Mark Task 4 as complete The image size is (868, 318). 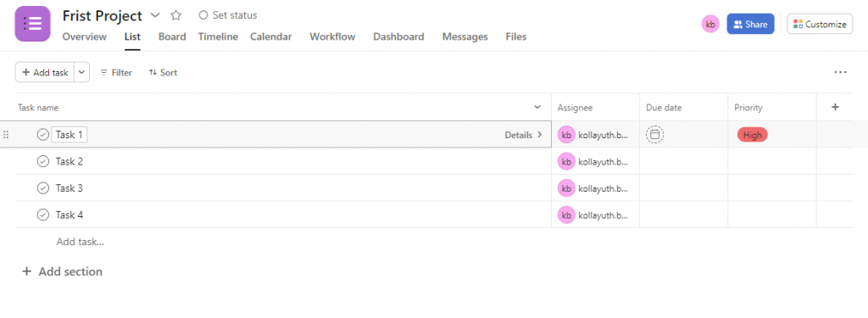(x=42, y=215)
